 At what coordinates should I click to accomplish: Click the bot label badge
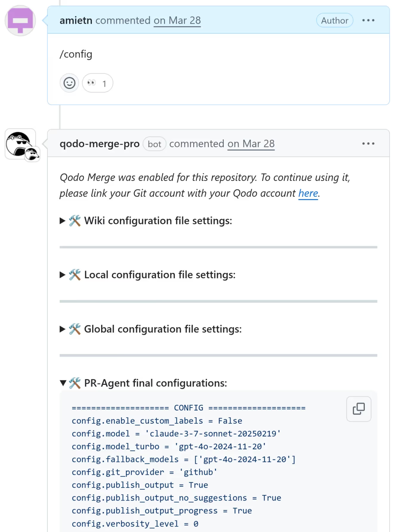coord(154,144)
